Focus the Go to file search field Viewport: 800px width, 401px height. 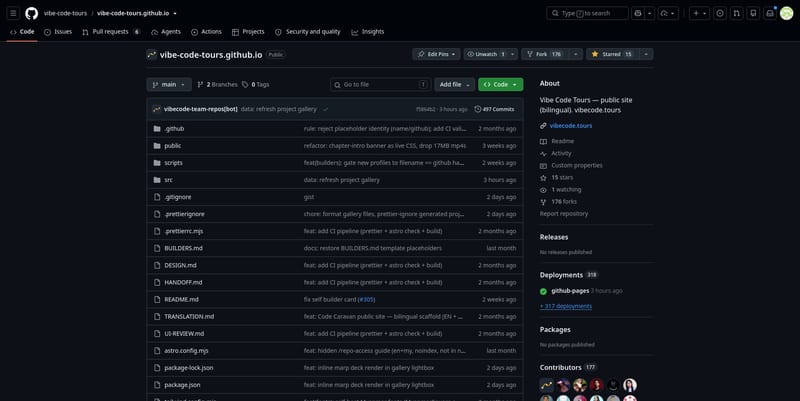[380, 85]
